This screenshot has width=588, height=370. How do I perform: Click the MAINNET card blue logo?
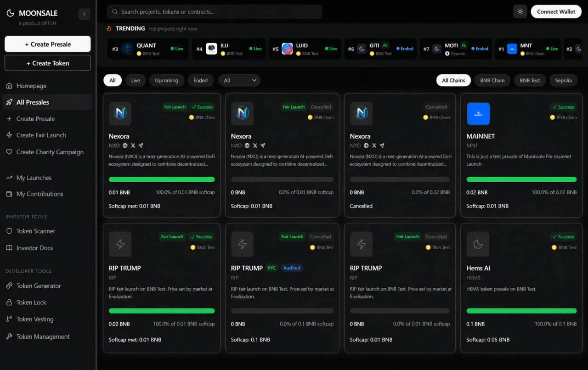click(x=478, y=114)
